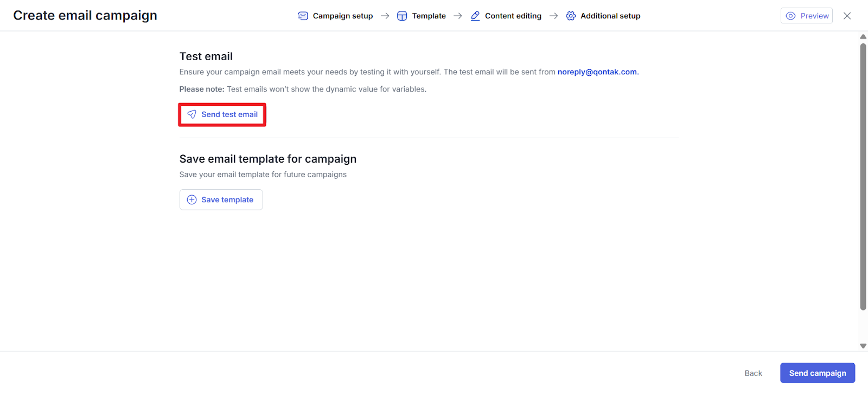
Task: Click the scrollbar up arrow
Action: [863, 37]
